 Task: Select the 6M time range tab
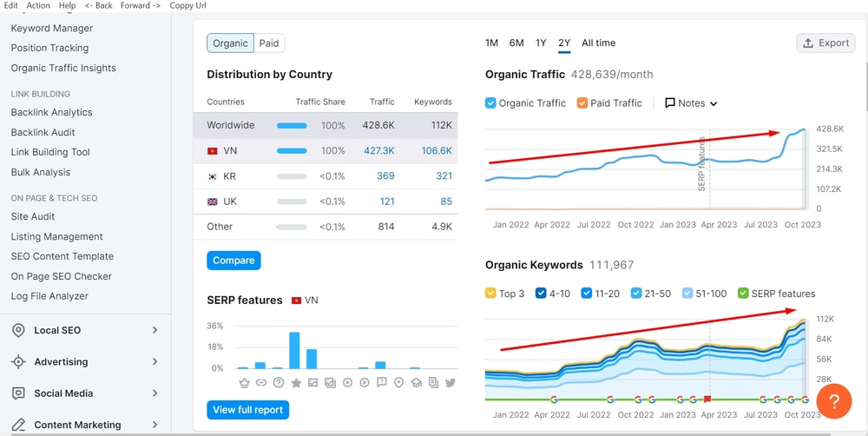[516, 43]
